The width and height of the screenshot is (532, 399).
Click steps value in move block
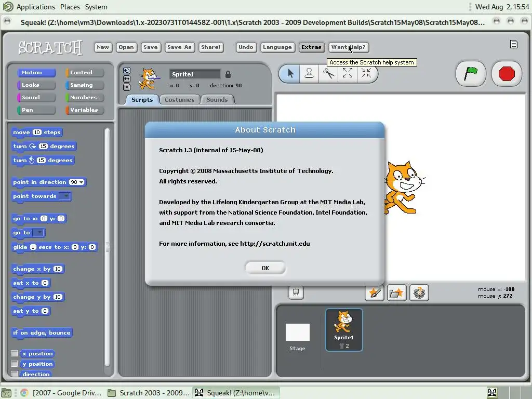point(37,132)
